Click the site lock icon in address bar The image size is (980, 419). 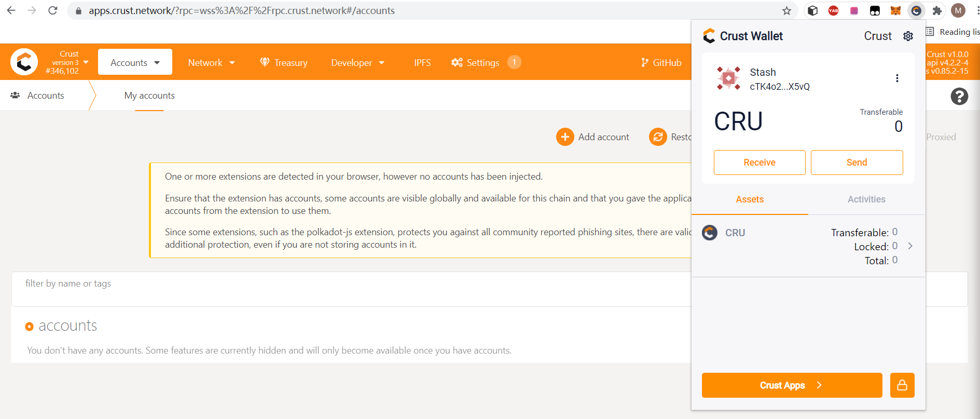click(78, 11)
